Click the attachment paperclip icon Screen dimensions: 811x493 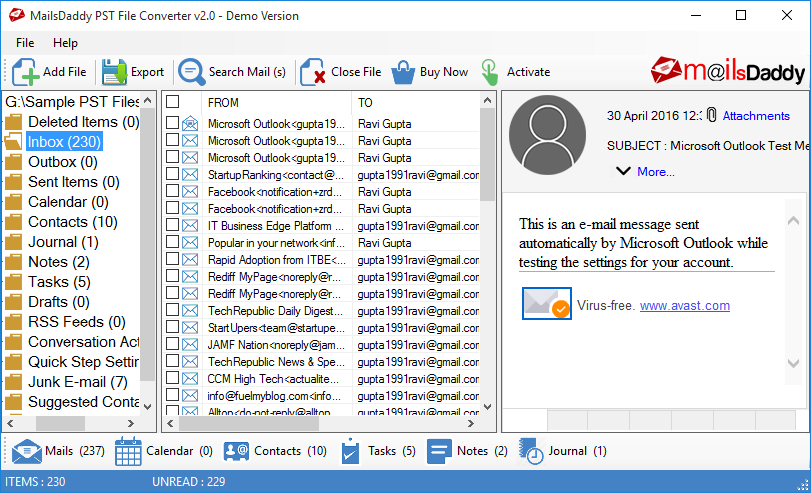712,115
